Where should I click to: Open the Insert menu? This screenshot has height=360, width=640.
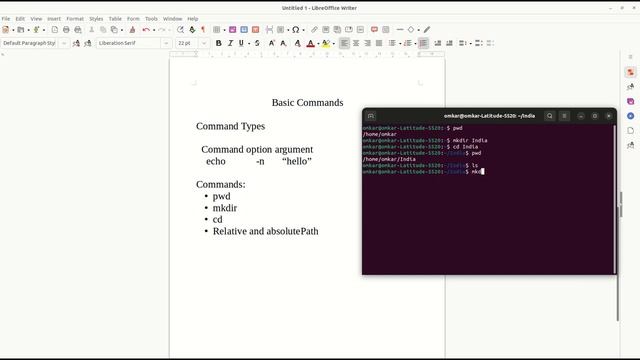click(54, 19)
